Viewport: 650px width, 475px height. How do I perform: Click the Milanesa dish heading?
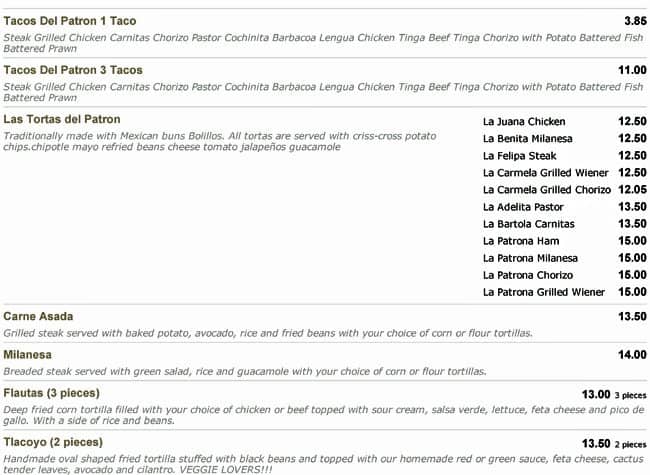coord(30,355)
